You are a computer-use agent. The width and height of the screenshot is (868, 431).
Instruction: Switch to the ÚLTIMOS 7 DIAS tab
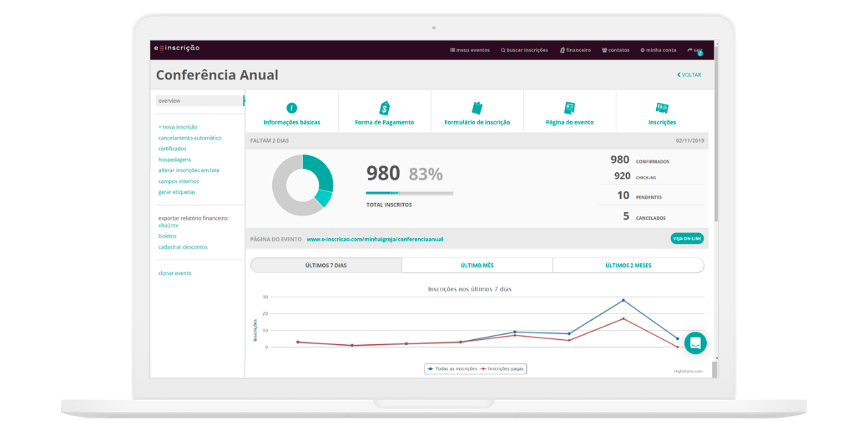click(326, 265)
